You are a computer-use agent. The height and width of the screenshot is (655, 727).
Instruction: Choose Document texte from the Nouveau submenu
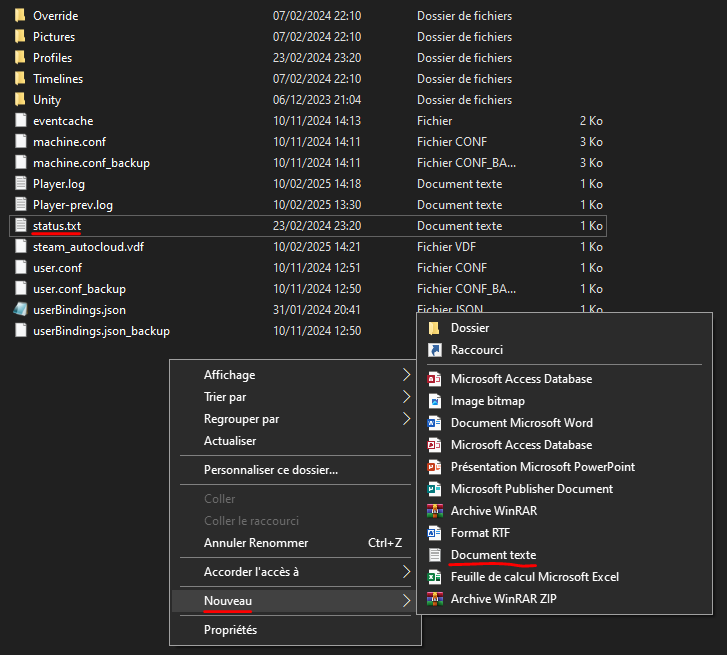(493, 555)
